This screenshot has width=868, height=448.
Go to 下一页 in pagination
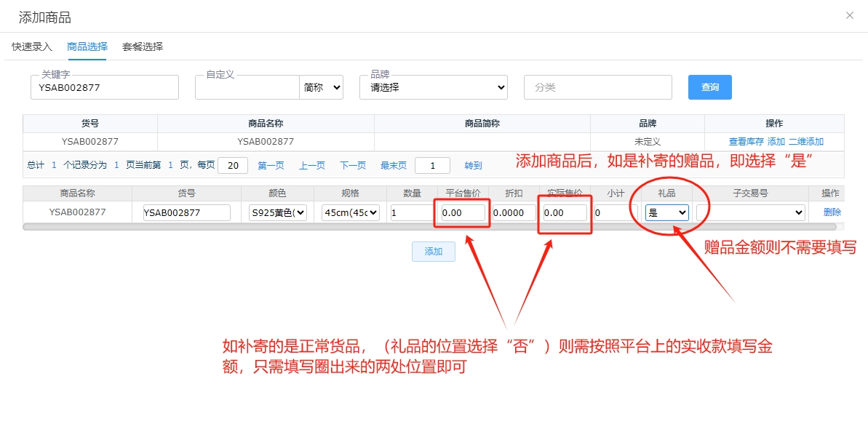click(x=353, y=166)
